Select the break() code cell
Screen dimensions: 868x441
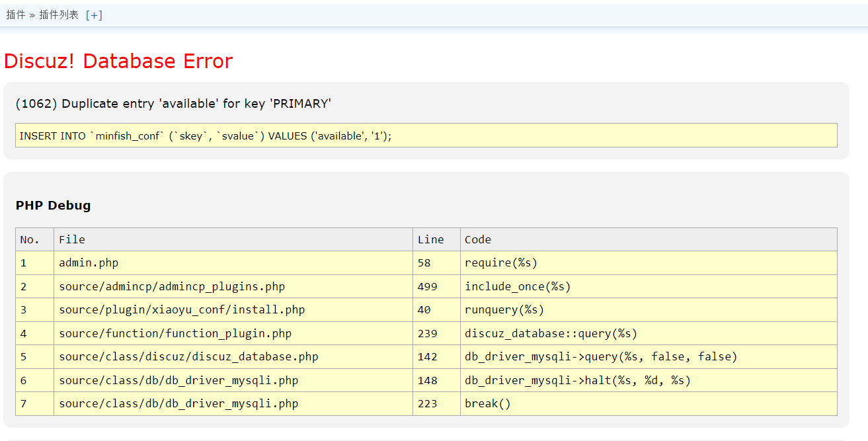[649, 404]
